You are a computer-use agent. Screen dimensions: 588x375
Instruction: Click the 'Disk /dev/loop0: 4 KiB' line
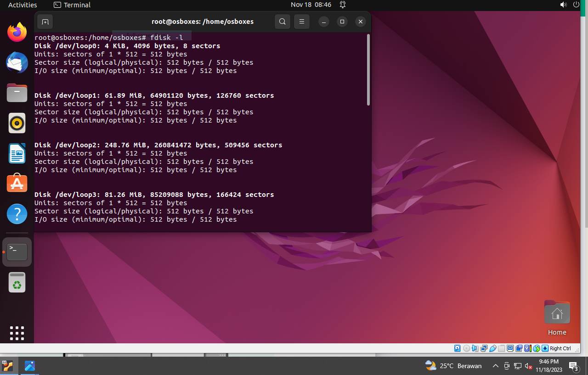coord(127,46)
